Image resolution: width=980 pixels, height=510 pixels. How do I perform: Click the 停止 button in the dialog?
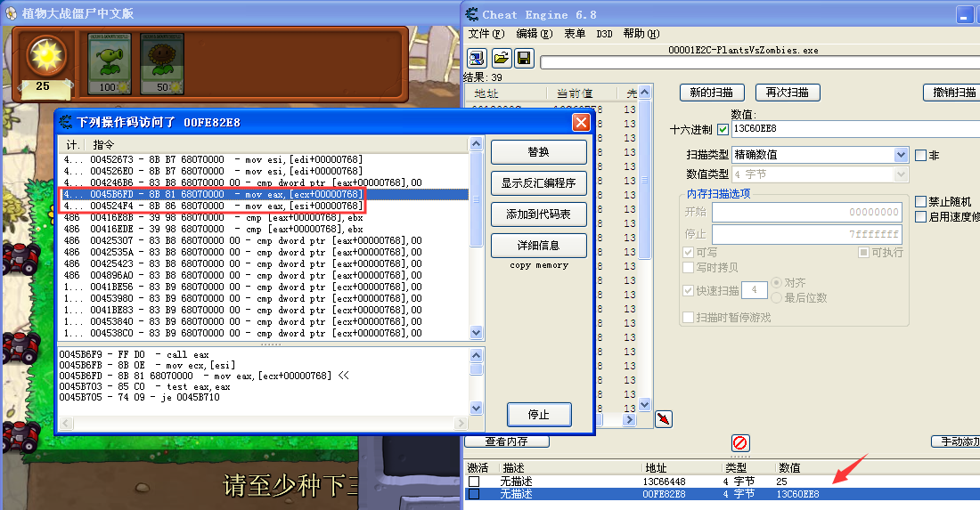[x=539, y=415]
